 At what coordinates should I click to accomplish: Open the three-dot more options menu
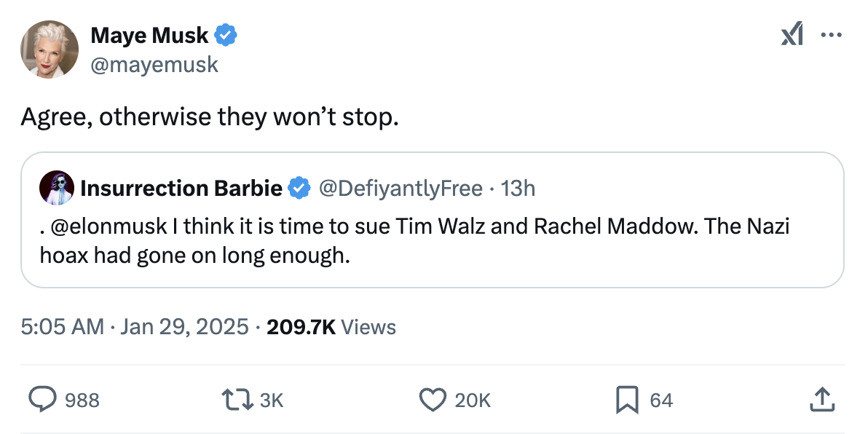[x=831, y=35]
